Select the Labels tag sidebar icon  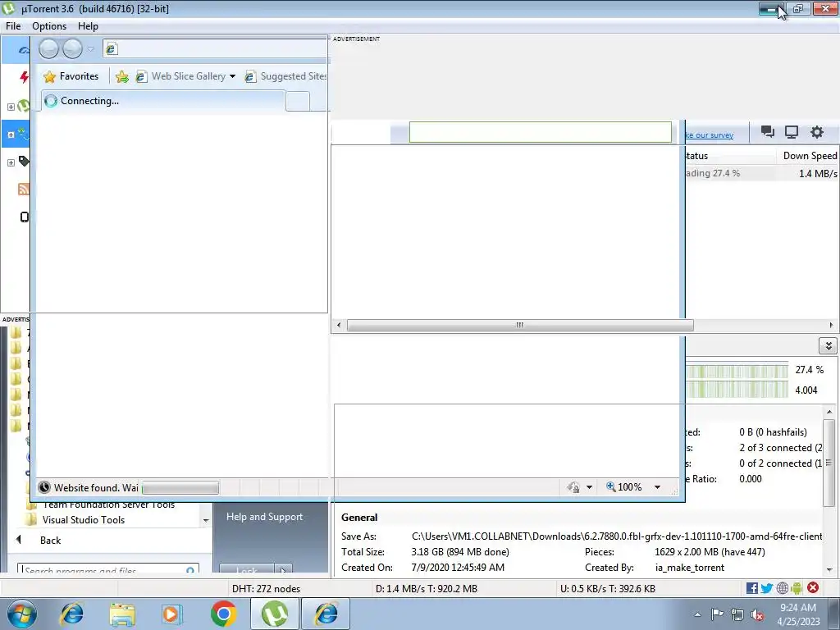(x=24, y=161)
